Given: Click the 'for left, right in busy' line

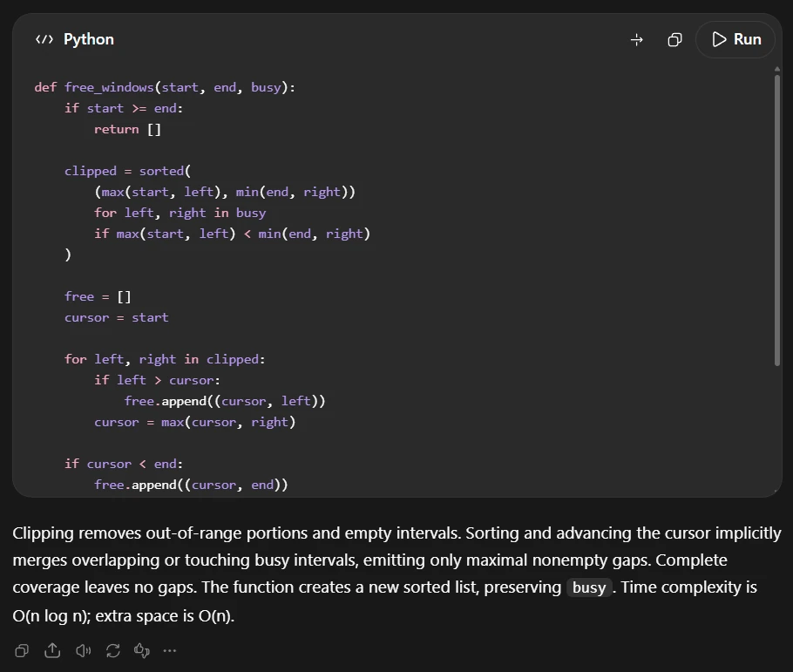Looking at the screenshot, I should point(180,213).
